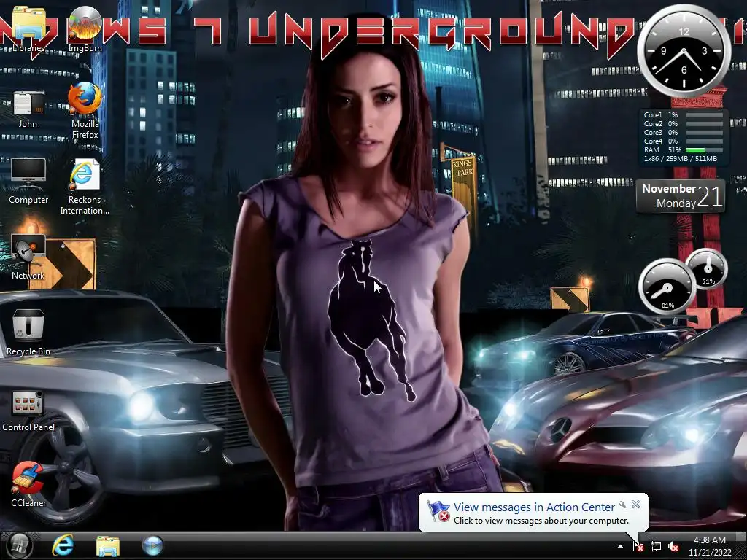Click the large CPU meter dial showing 01%
Viewport: 747px width, 560px height.
(x=667, y=287)
